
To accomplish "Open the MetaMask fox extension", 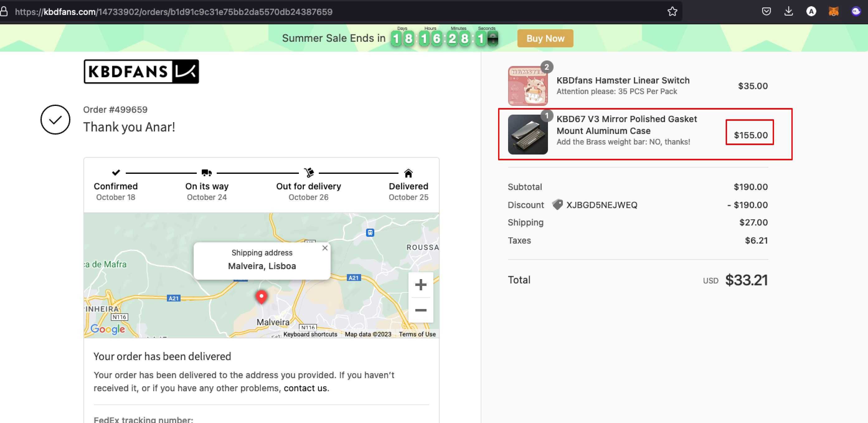I will [834, 12].
